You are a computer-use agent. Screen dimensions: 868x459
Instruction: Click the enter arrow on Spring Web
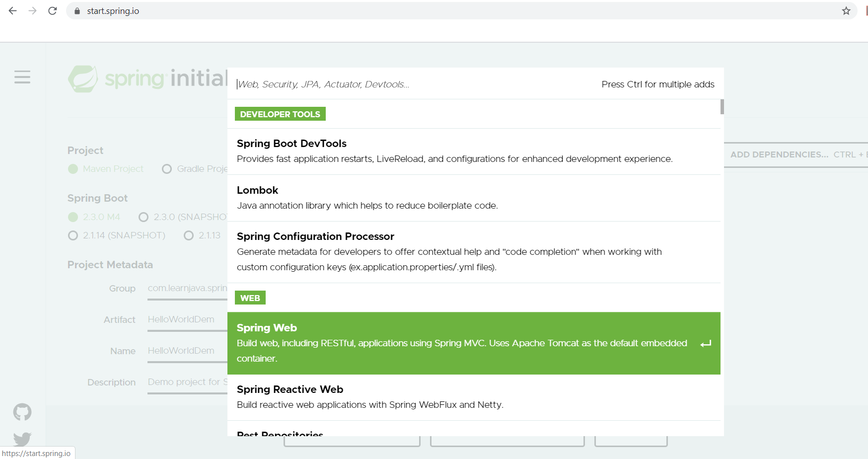pyautogui.click(x=706, y=344)
